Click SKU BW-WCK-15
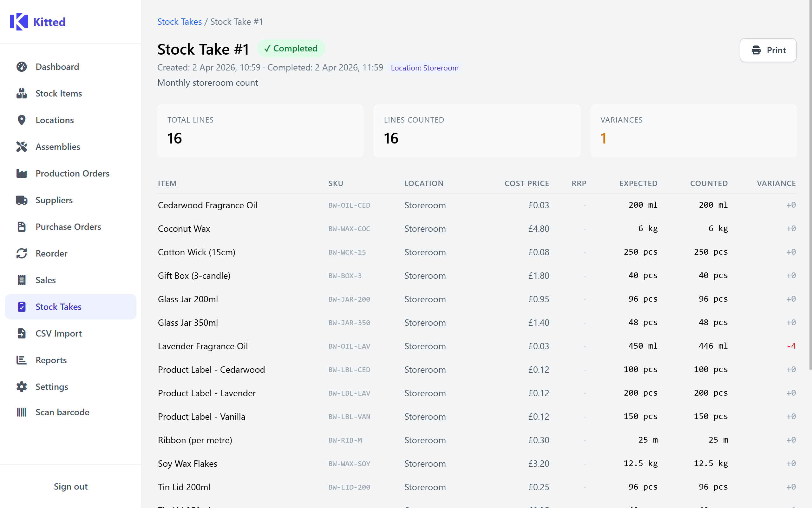 coord(347,252)
